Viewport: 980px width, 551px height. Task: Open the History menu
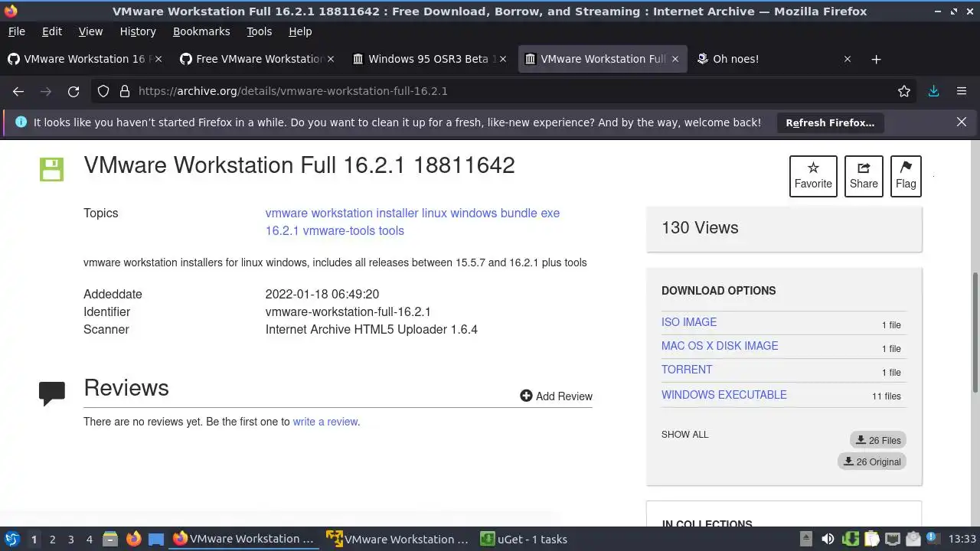pos(138,31)
